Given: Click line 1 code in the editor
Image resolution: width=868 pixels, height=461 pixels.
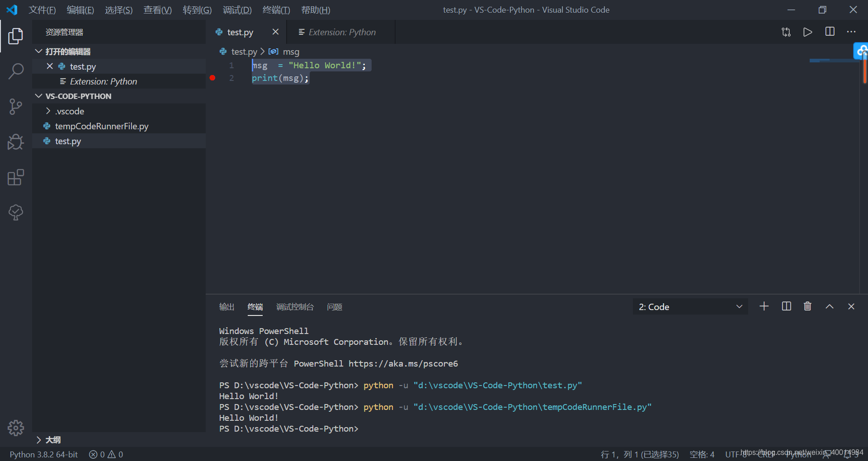Looking at the screenshot, I should point(309,66).
